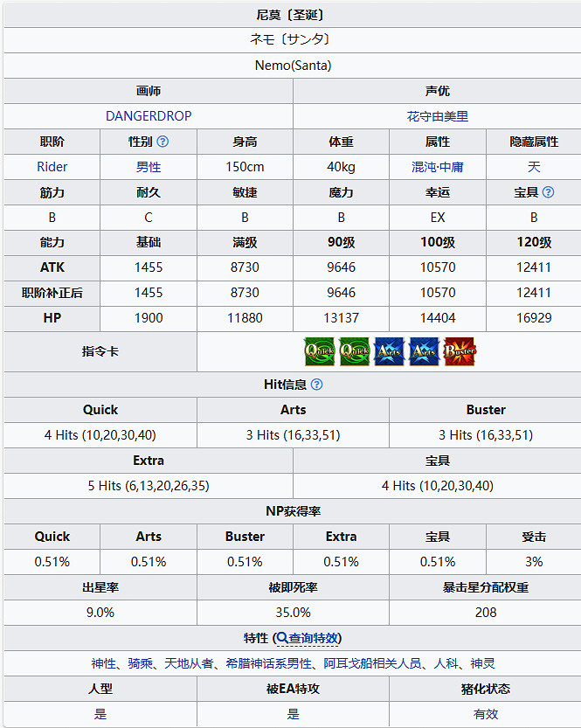Click the 神性 trait link
The height and width of the screenshot is (728, 581).
(104, 664)
